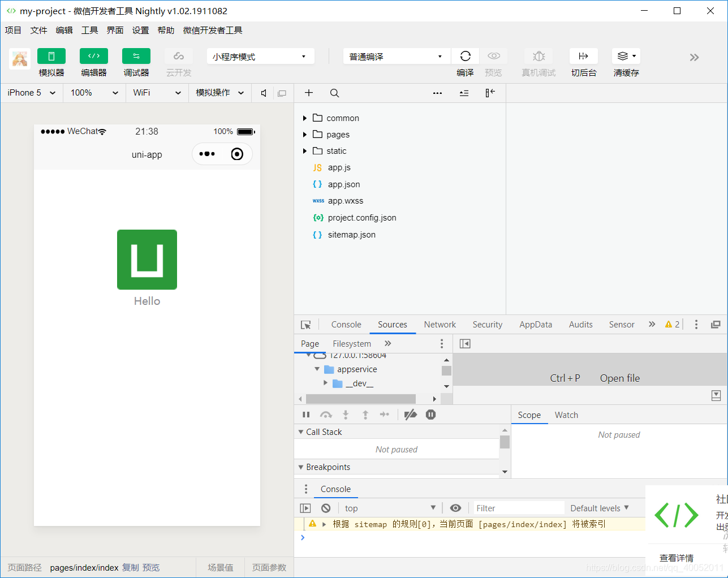Toggle pause on exceptions icon
The image size is (728, 578).
(x=430, y=415)
